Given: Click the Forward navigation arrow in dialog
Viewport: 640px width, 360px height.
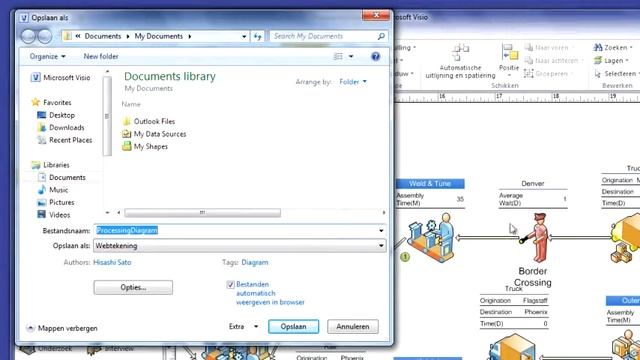Looking at the screenshot, I should [44, 36].
